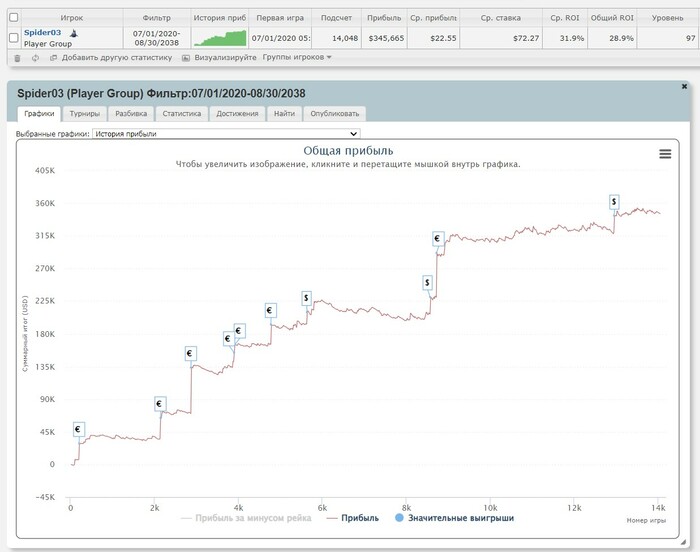Image resolution: width=700 pixels, height=552 pixels.
Task: Click the refresh arrows icon
Action: 35,58
